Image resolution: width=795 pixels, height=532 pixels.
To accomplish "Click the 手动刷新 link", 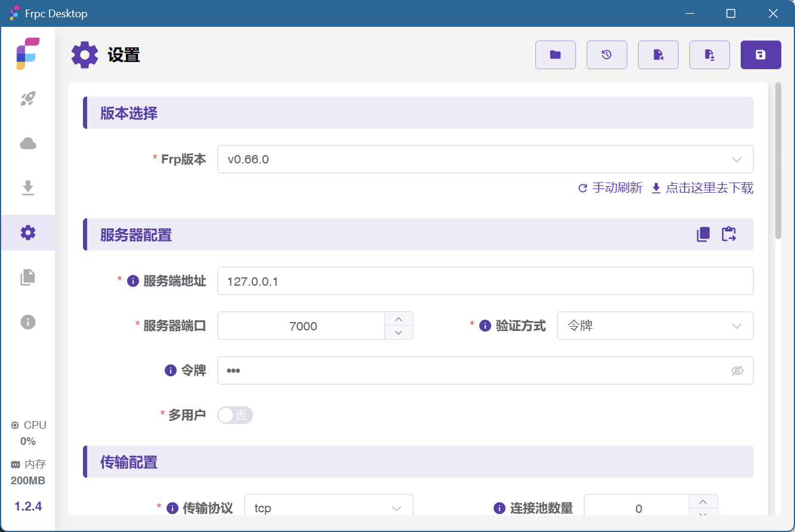I will pos(611,188).
